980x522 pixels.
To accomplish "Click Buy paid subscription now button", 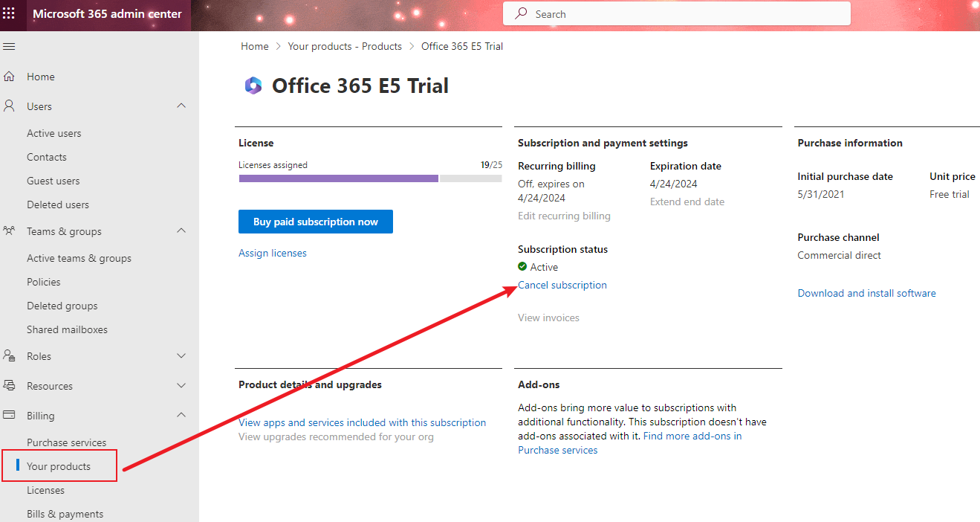I will (316, 222).
